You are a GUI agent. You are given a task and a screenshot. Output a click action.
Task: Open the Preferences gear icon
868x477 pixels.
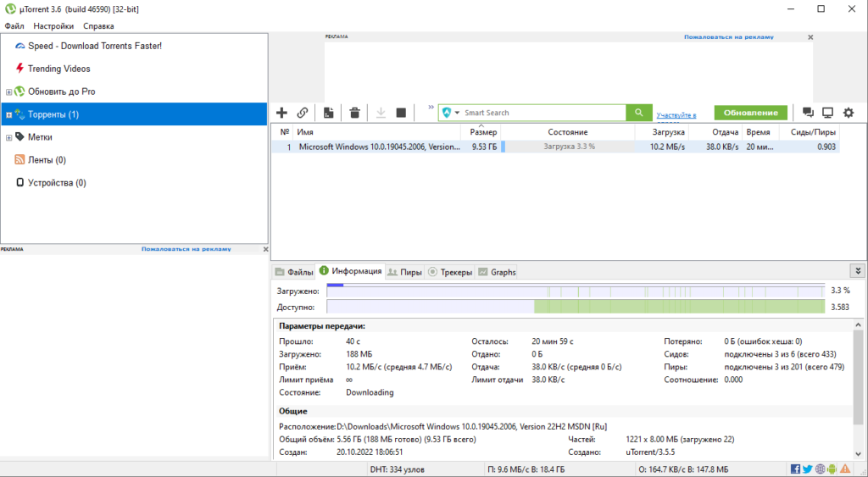(849, 113)
